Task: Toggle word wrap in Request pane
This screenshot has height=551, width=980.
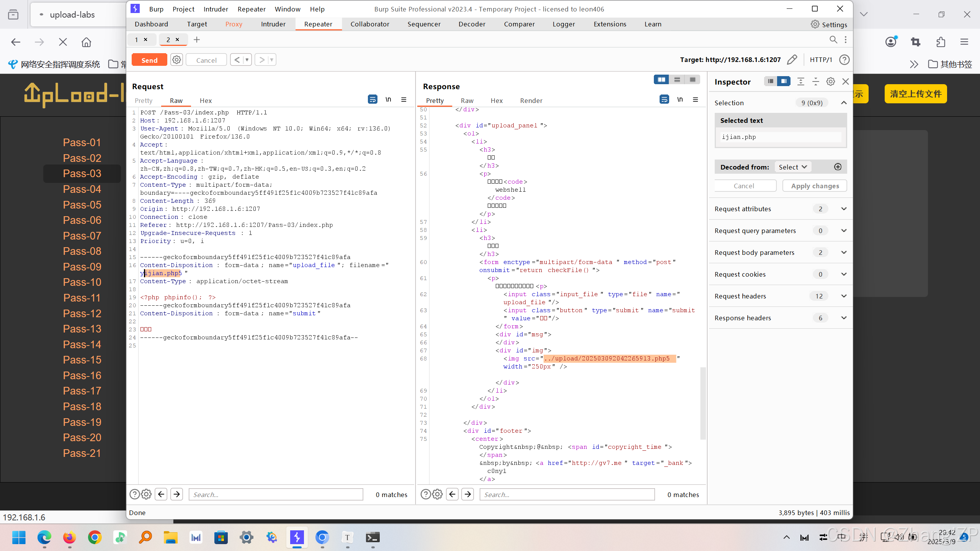Action: (x=372, y=99)
